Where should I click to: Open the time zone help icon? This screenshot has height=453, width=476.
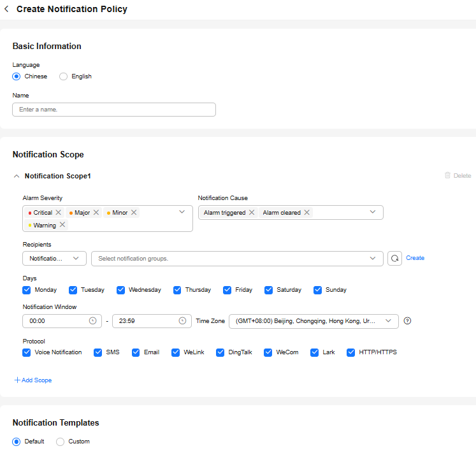[408, 321]
